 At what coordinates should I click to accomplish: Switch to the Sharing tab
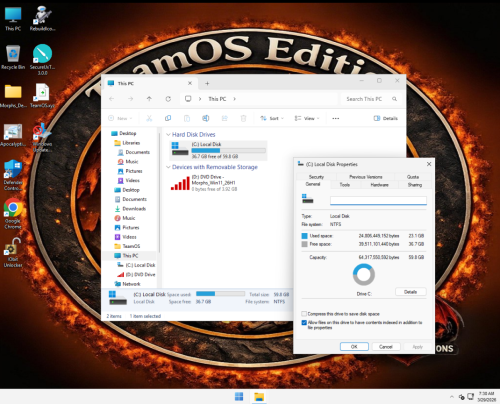click(415, 185)
